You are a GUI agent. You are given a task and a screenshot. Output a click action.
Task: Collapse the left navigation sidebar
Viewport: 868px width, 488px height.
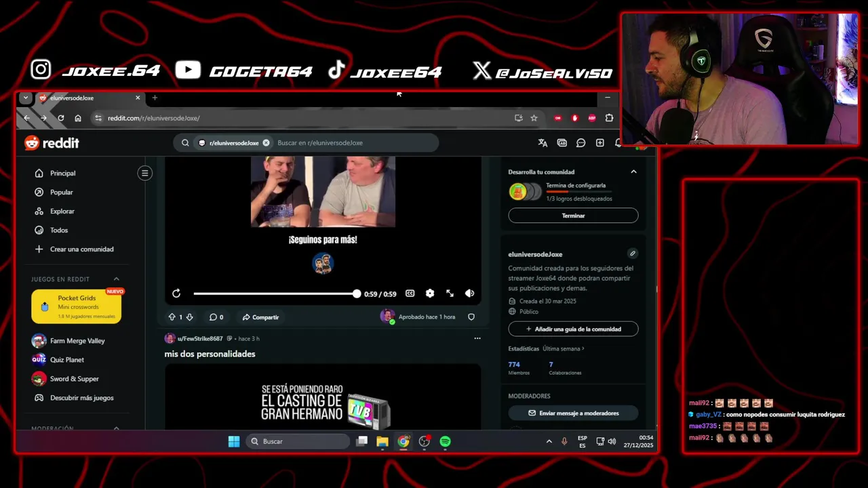pos(144,173)
